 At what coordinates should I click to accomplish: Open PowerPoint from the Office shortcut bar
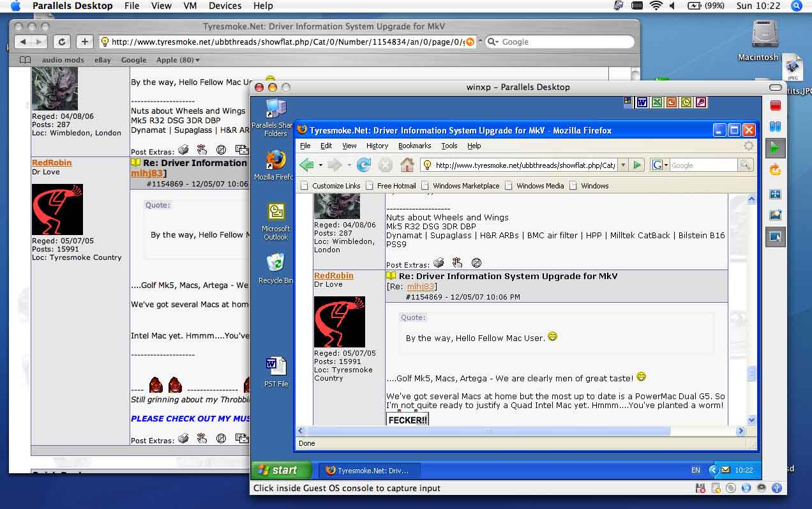(671, 102)
